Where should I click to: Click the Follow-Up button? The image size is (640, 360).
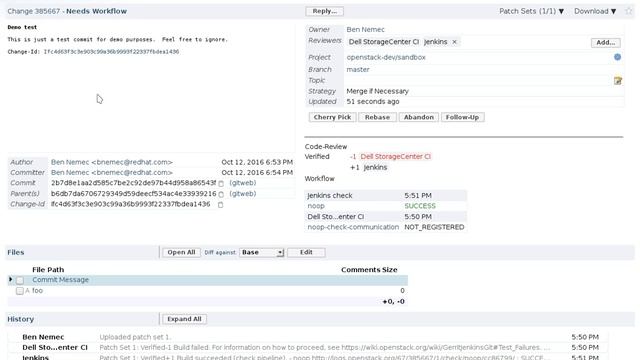462,117
